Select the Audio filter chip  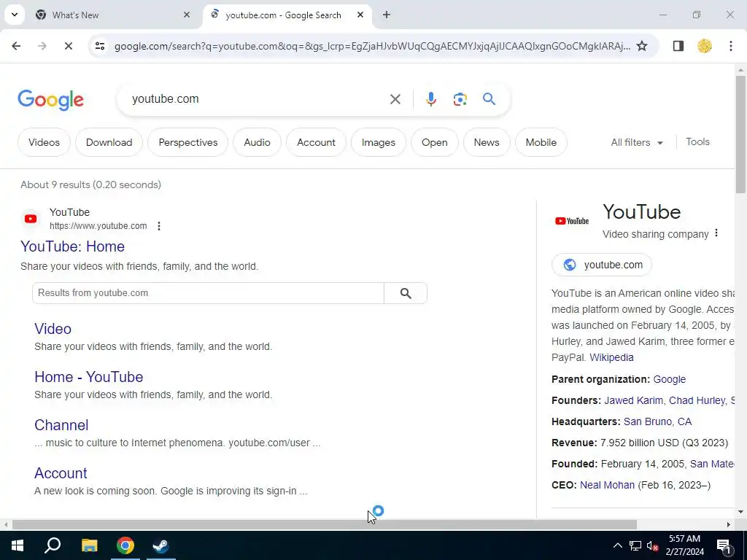point(258,142)
